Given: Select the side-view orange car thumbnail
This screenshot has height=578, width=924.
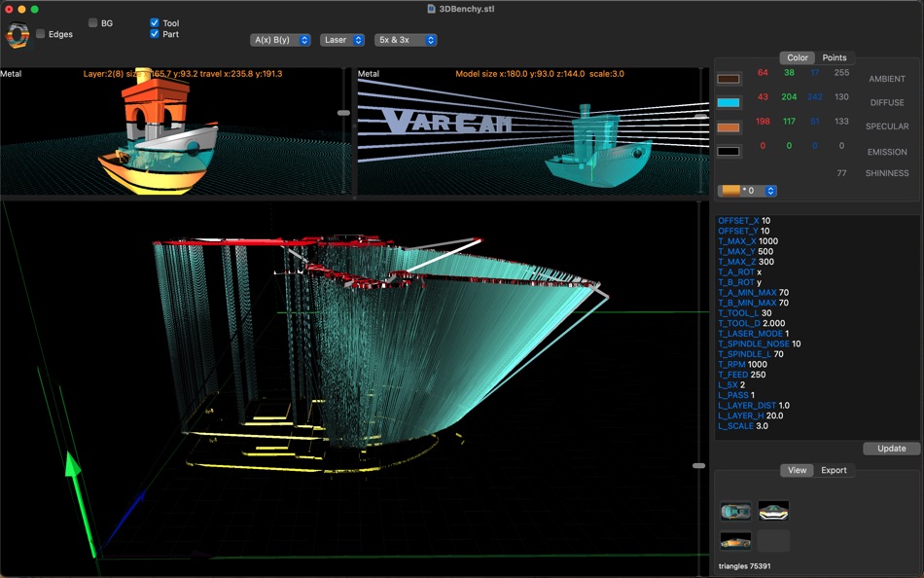Looking at the screenshot, I should pos(735,541).
